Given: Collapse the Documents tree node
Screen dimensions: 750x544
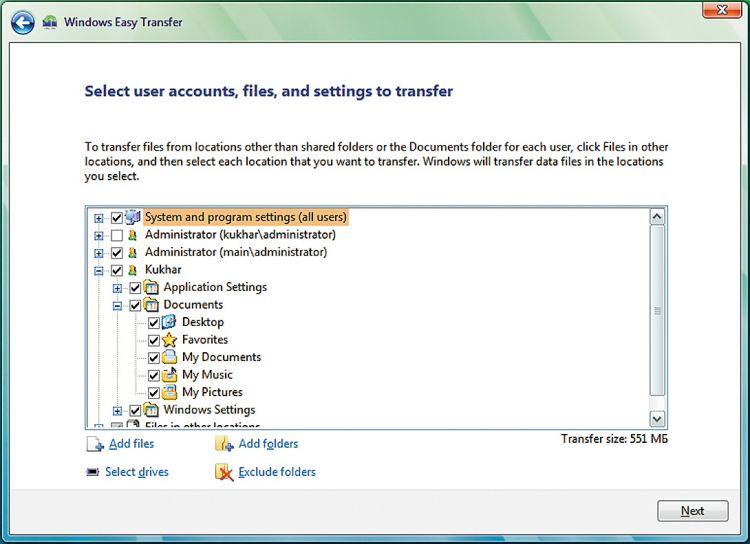Looking at the screenshot, I should coord(117,305).
